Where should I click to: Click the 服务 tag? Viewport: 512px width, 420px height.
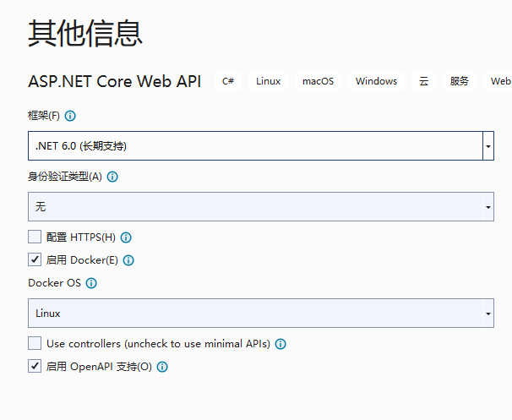pos(459,81)
